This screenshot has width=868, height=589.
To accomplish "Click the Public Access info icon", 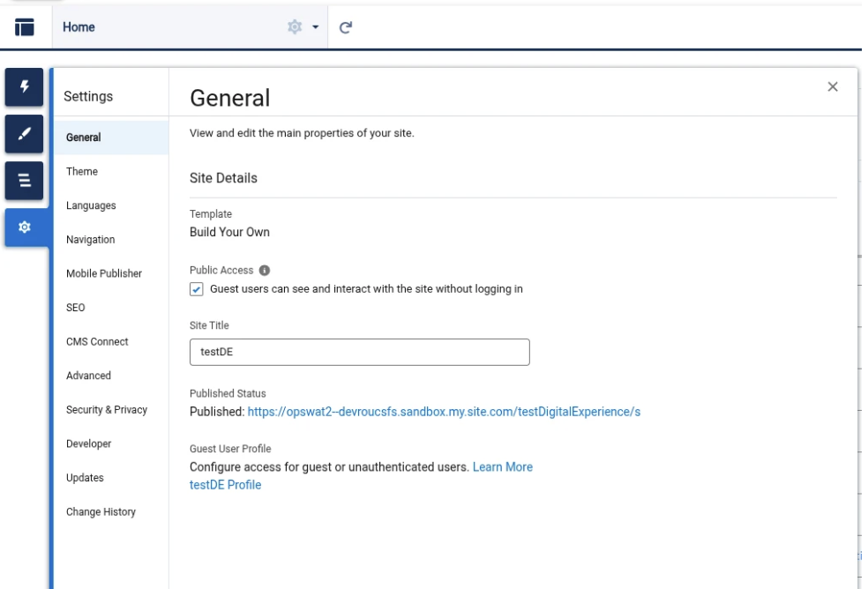I will (265, 271).
